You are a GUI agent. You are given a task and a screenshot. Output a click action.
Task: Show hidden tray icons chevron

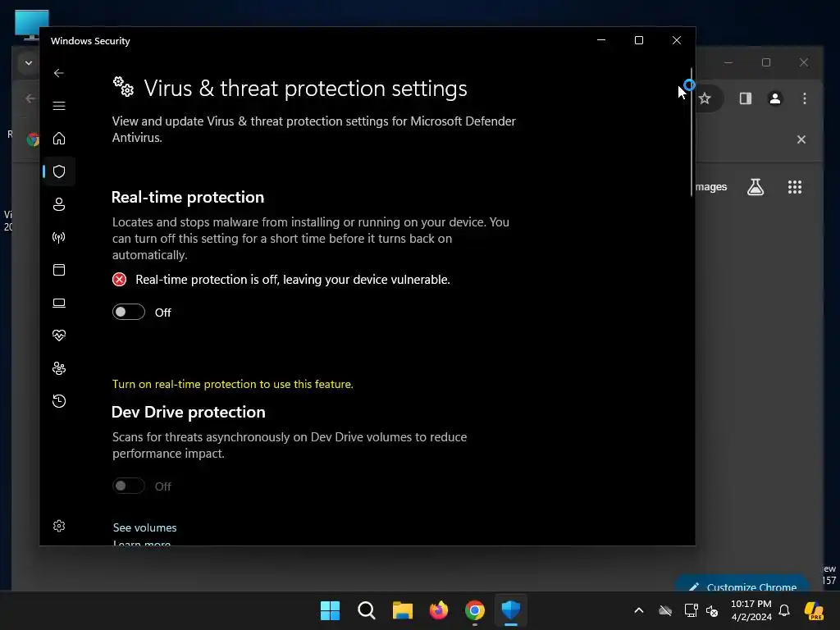[x=638, y=610]
